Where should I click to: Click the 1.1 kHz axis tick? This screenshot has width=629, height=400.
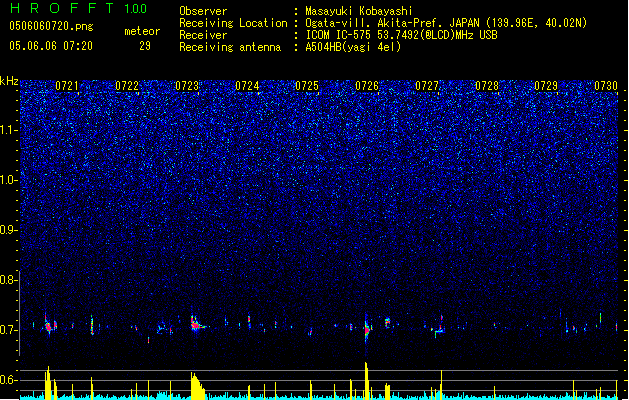(x=9, y=130)
